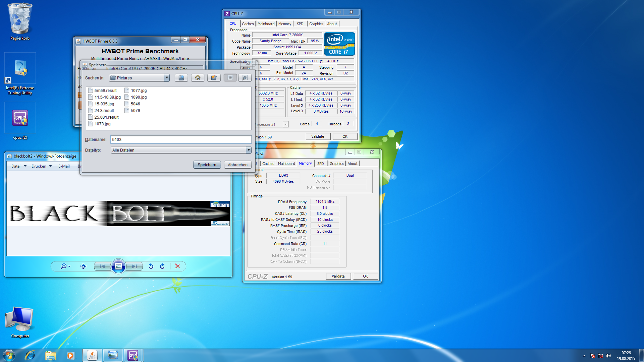This screenshot has height=362, width=644.
Task: Open zoom magnifier control in Fotoanzeige
Action: point(65,266)
